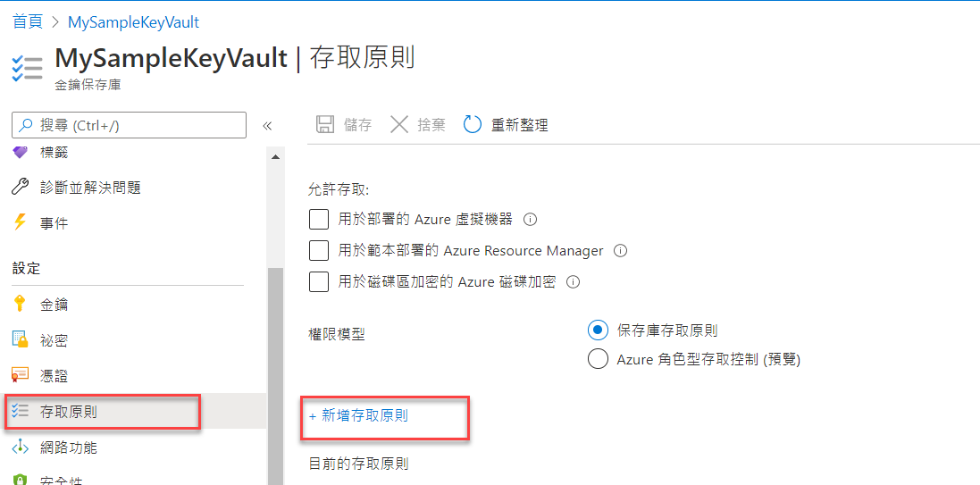This screenshot has width=980, height=485.
Task: Open 事件 lightning bolt icon item
Action: [21, 222]
